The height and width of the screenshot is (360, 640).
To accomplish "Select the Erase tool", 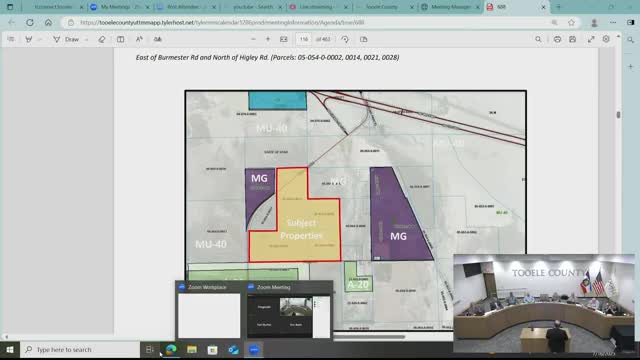I will [102, 39].
